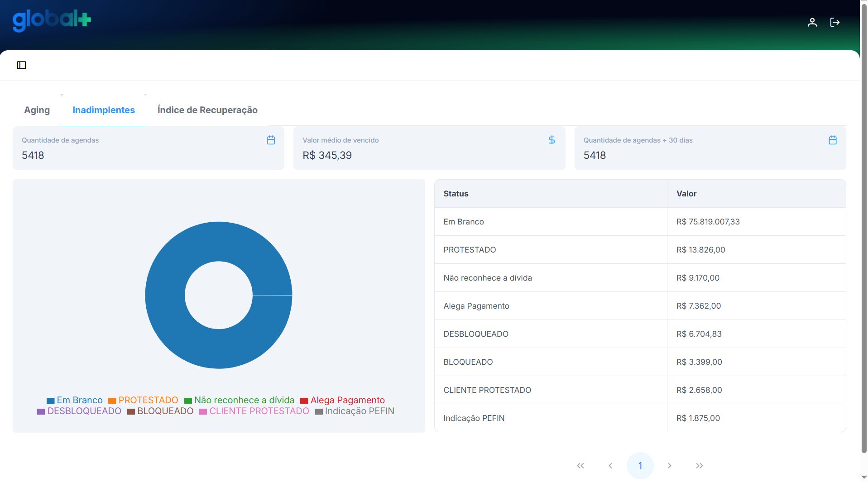
Task: Open the Índice de Recuperação tab
Action: (207, 110)
